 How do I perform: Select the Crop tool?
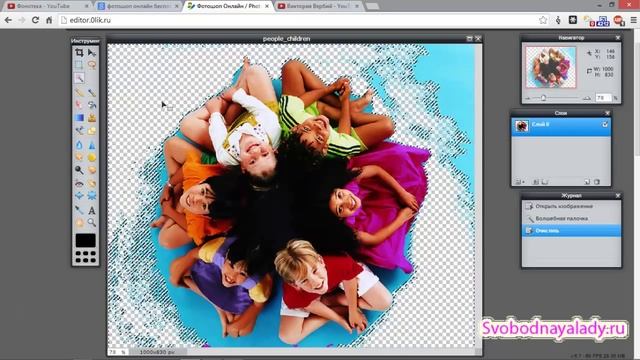79,53
